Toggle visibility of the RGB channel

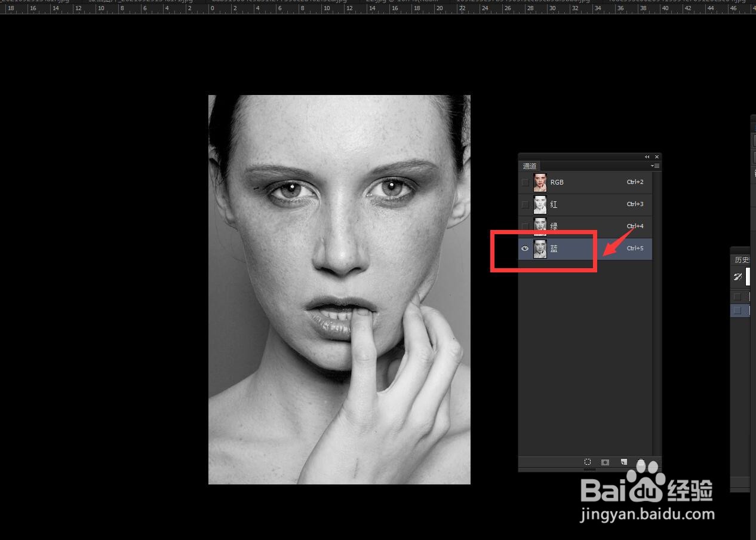pyautogui.click(x=525, y=182)
